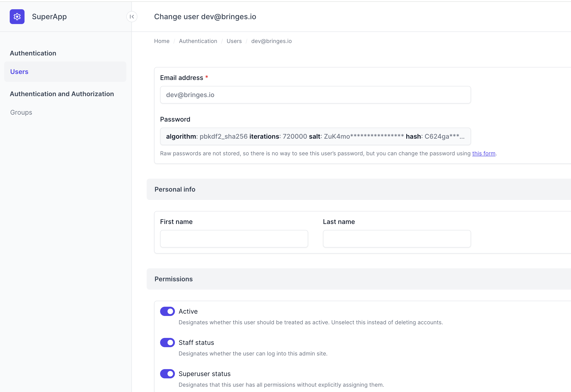The height and width of the screenshot is (392, 571).
Task: Toggle the Active switch off
Action: click(168, 311)
